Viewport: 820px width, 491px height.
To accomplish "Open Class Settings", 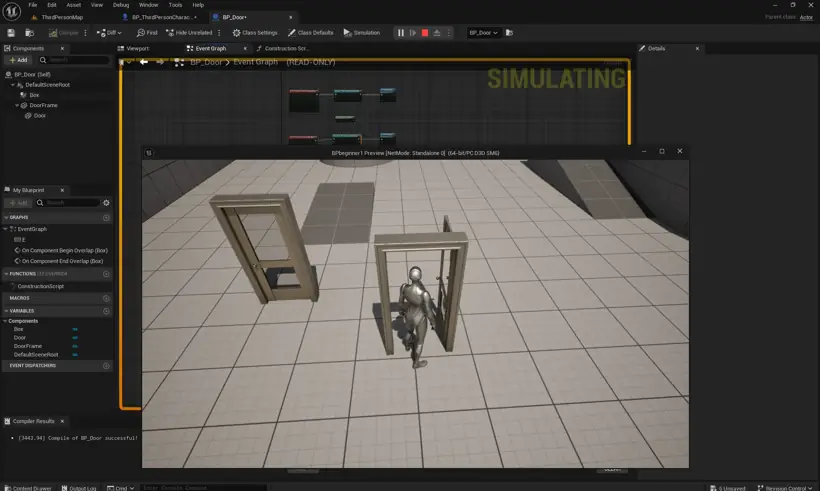I will point(255,33).
